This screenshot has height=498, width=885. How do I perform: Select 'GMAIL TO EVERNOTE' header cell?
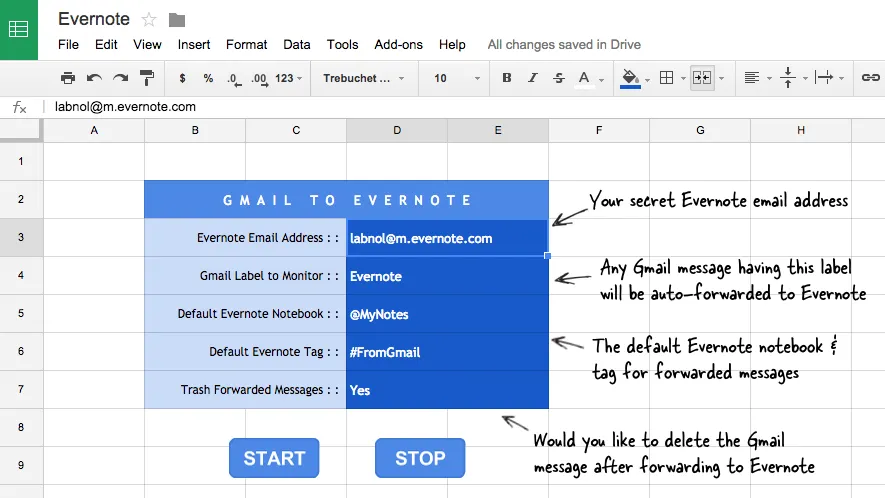pyautogui.click(x=347, y=200)
